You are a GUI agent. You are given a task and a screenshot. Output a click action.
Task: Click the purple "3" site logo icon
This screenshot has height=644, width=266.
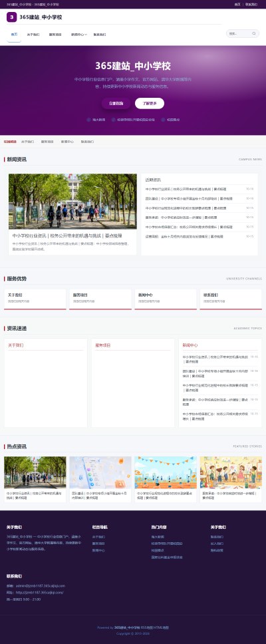[11, 17]
